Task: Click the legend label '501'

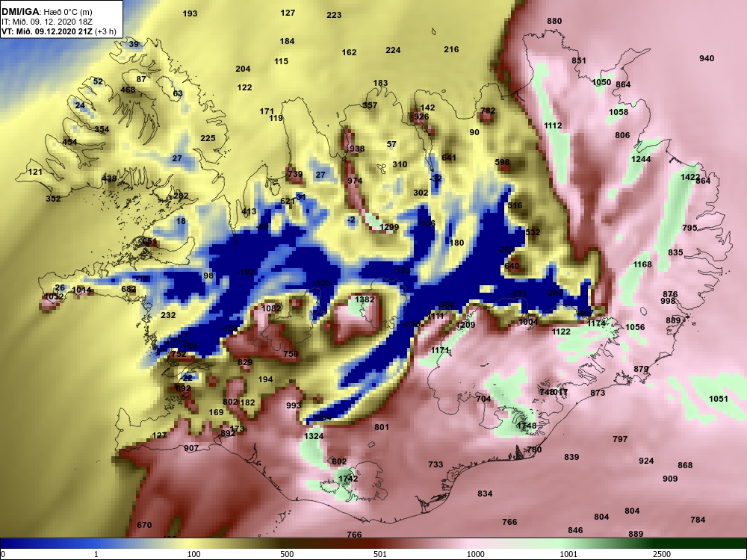Action: pos(380,554)
